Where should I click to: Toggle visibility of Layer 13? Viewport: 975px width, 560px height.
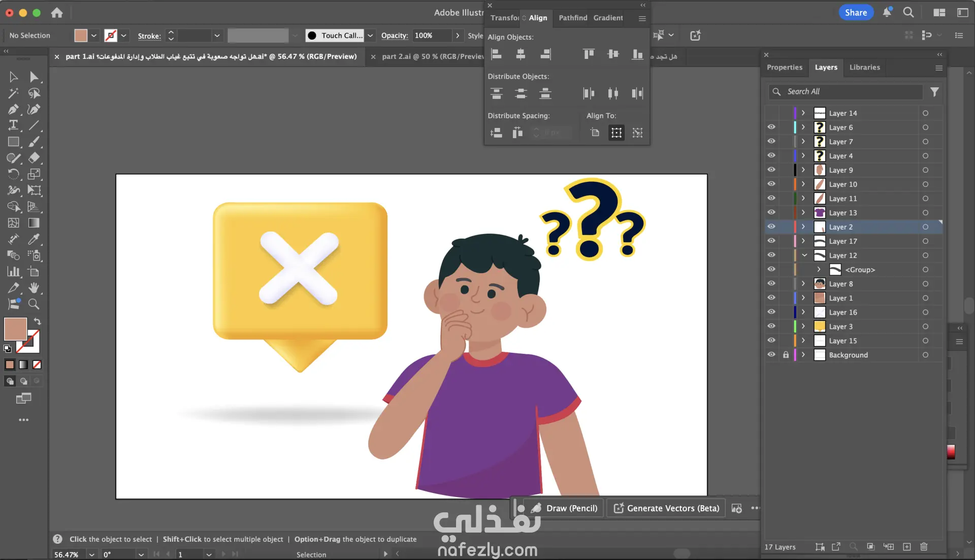pos(771,212)
